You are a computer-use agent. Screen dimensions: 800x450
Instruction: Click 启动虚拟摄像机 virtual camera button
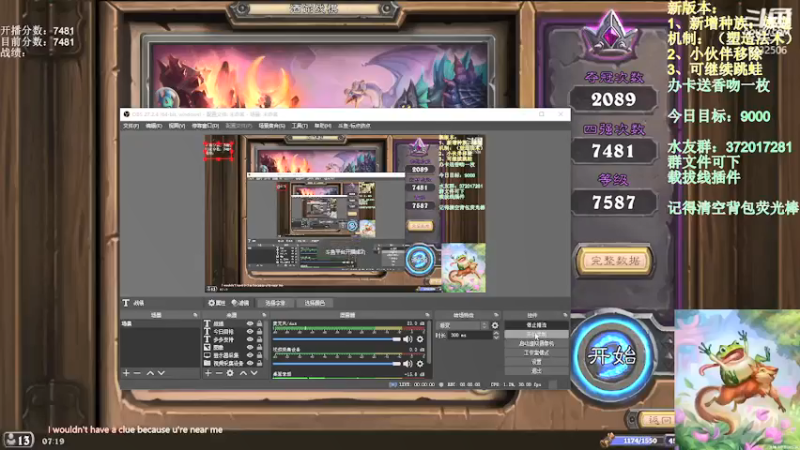(x=536, y=343)
